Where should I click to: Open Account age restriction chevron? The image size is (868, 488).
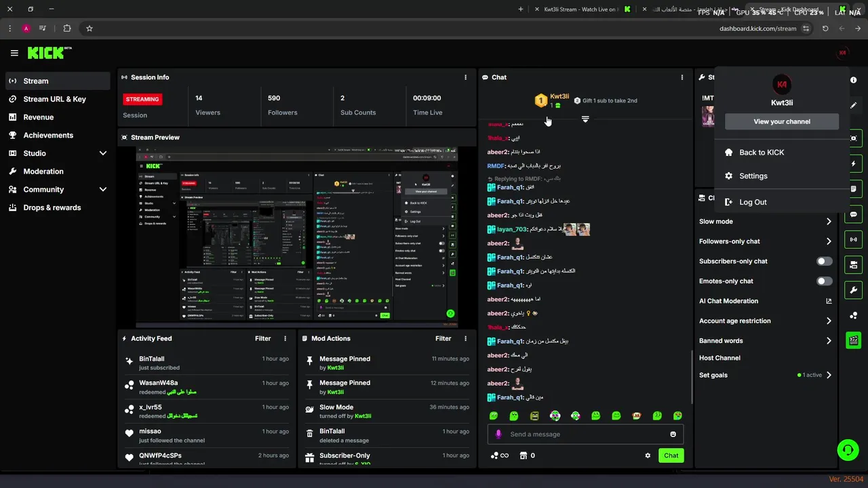829,321
